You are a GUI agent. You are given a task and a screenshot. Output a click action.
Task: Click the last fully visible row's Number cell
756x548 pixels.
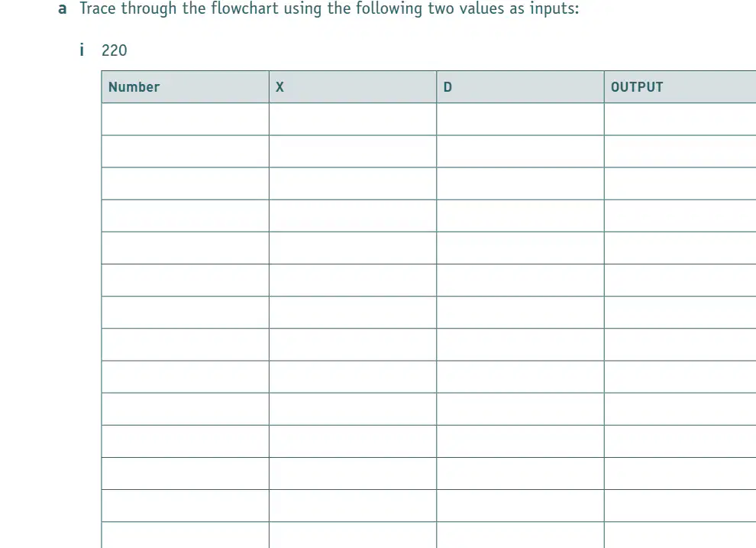click(185, 505)
